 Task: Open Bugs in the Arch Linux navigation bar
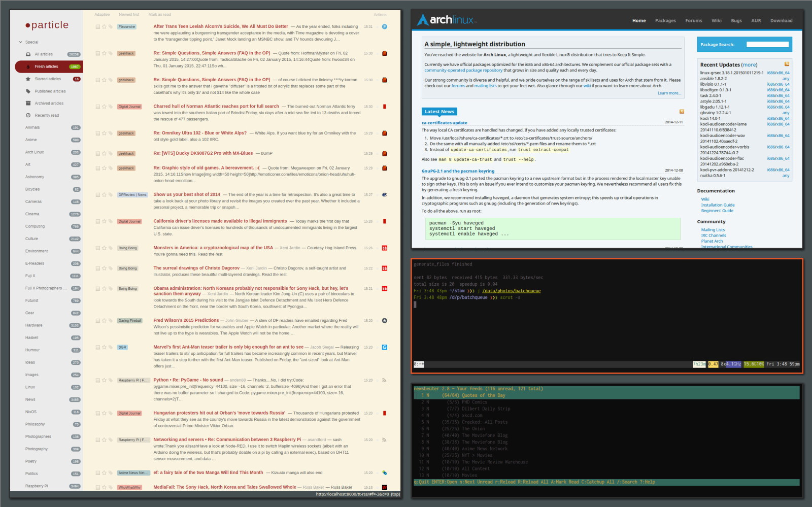(736, 21)
